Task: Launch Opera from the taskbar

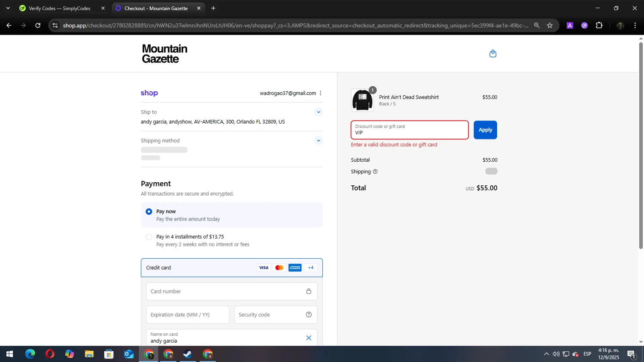Action: [x=50, y=354]
